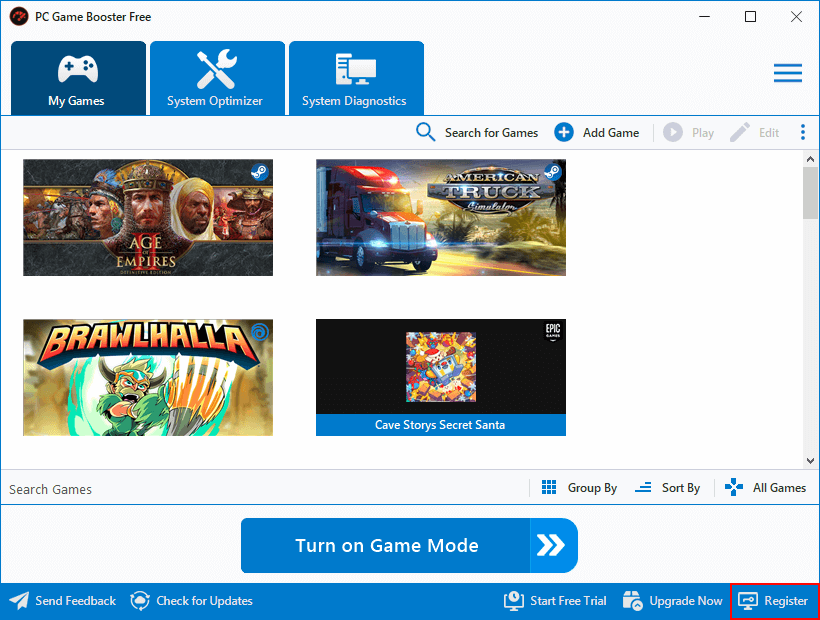Click the All Games gamepad icon
Screen dimensions: 820x620
point(734,487)
